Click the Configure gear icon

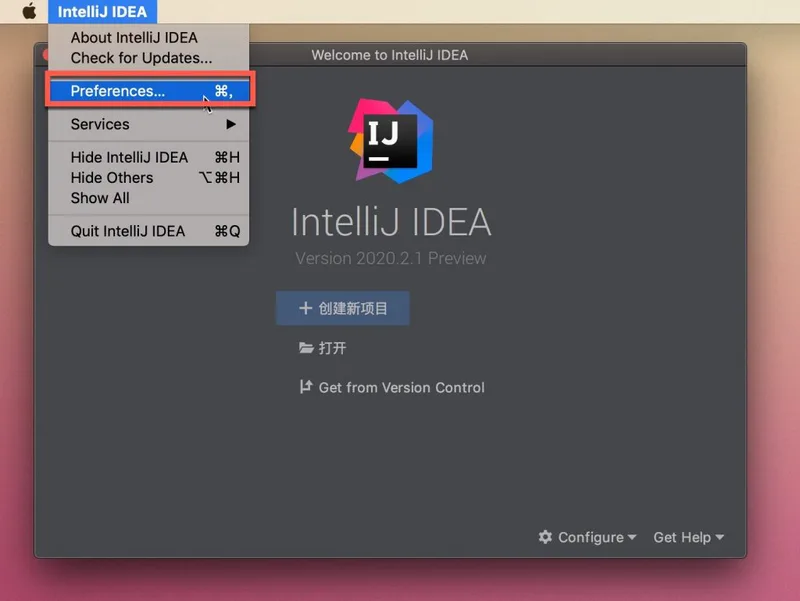point(545,537)
